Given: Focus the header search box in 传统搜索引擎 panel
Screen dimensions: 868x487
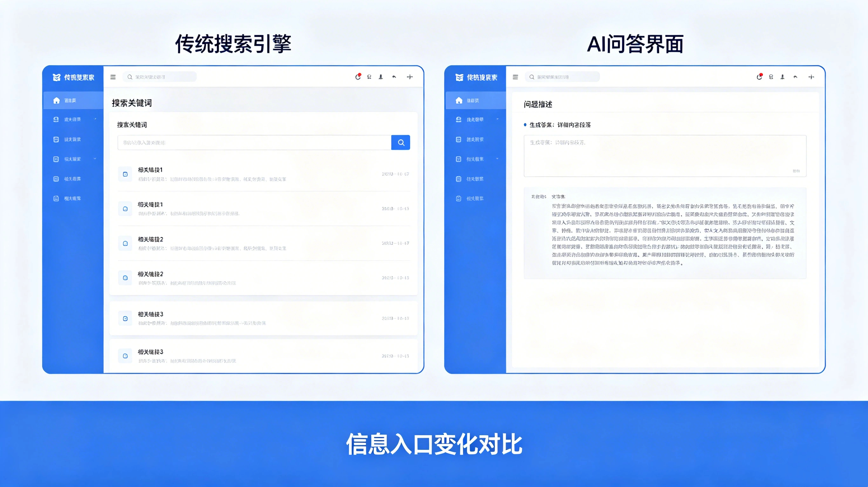Looking at the screenshot, I should pos(160,77).
